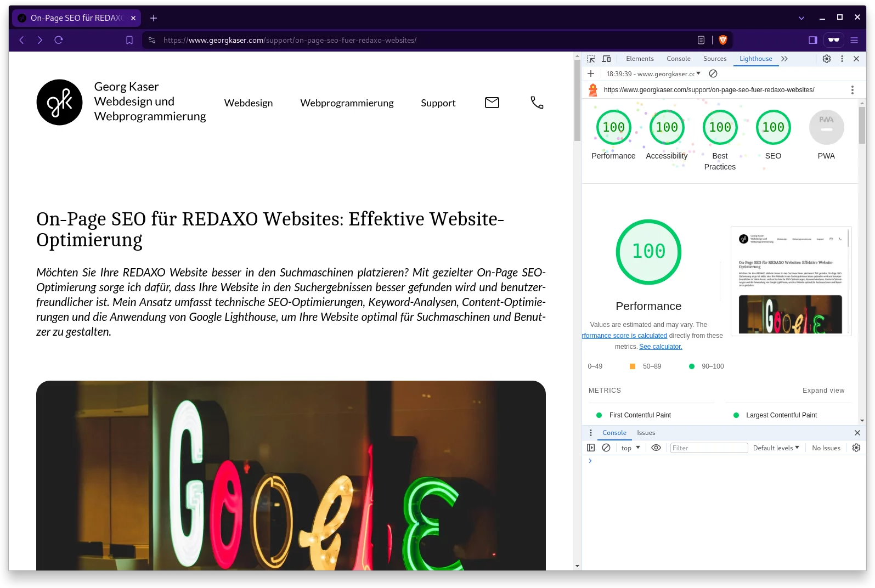Click the console Filter input field
This screenshot has height=588, width=875.
709,448
